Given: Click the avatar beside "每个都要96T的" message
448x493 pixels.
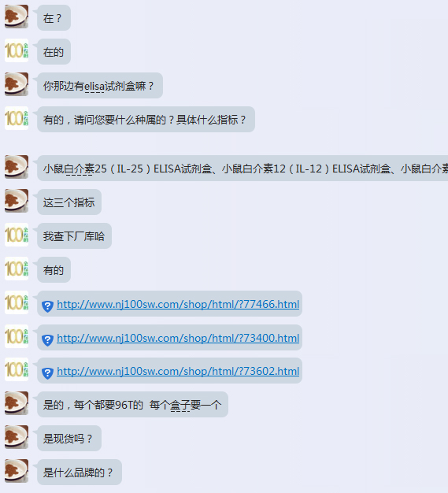Looking at the screenshot, I should click(17, 403).
